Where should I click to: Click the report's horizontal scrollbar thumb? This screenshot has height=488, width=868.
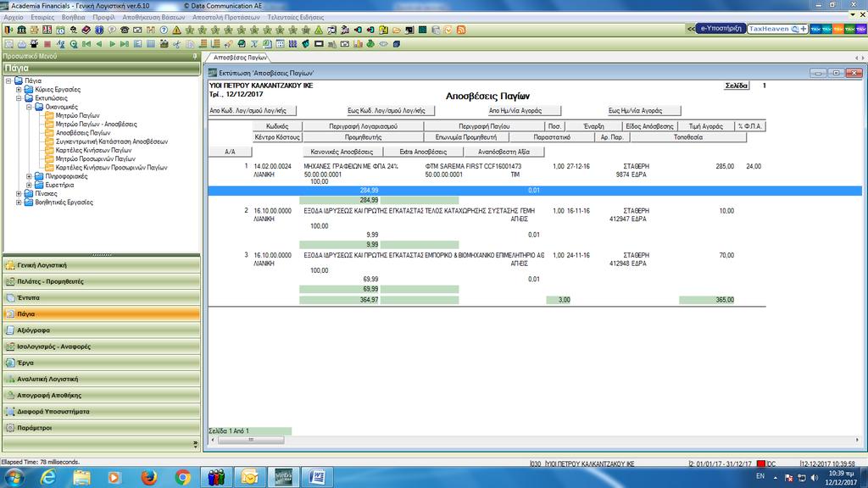pyautogui.click(x=251, y=440)
